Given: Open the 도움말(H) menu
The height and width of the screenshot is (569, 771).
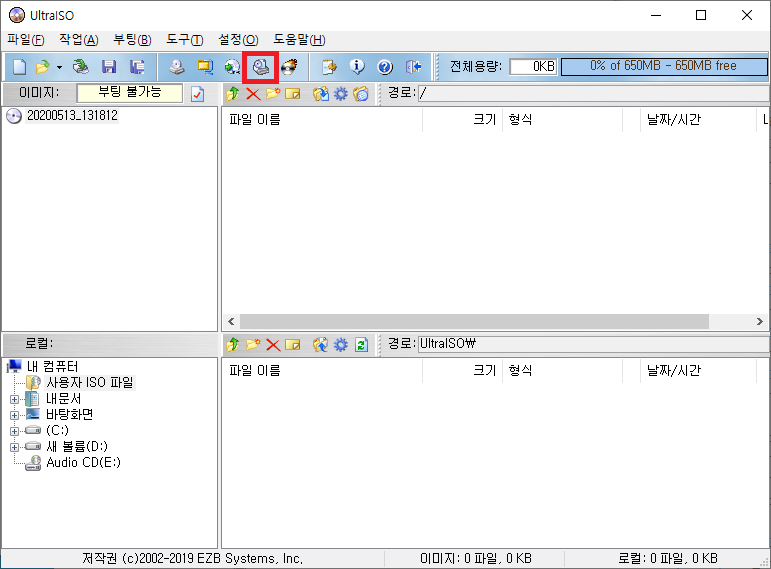Looking at the screenshot, I should tap(299, 40).
